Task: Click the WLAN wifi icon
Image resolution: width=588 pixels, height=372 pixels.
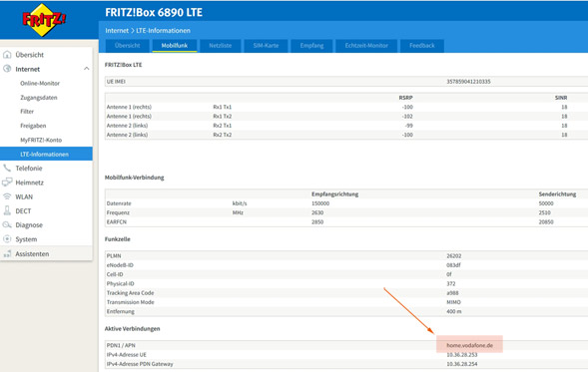Action: tap(7, 196)
